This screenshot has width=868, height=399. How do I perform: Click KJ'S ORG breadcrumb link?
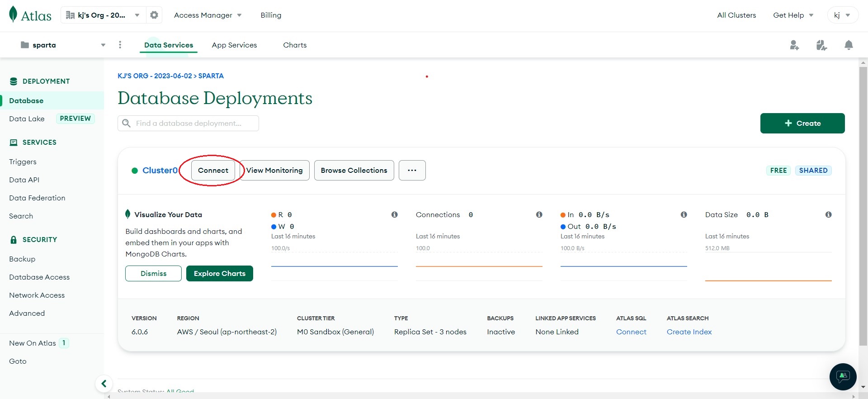155,76
